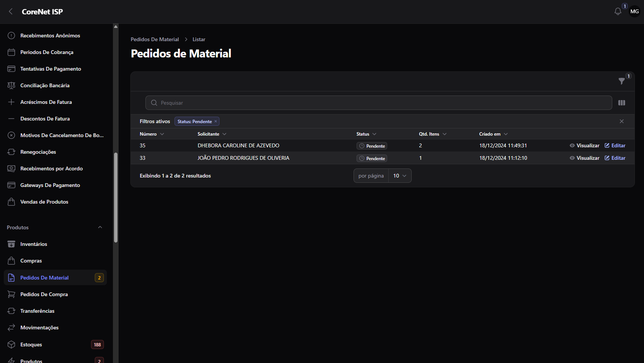Visualizar order 33 from João Pedro
The image size is (644, 363).
tap(585, 158)
